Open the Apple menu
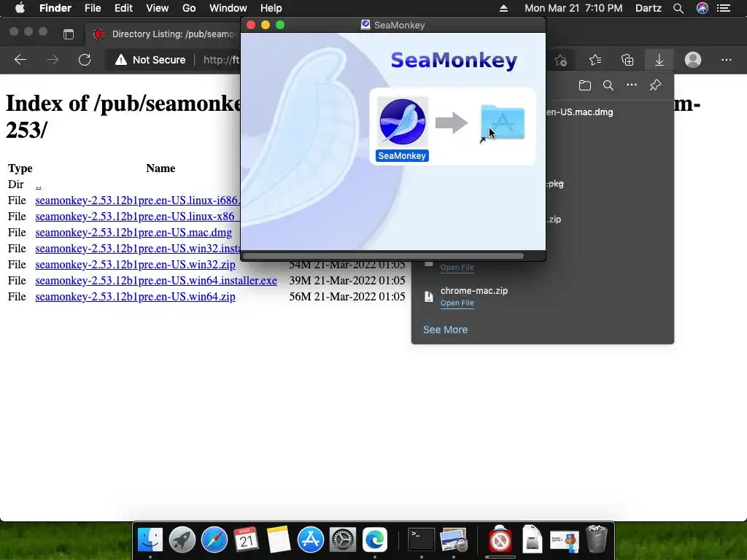The image size is (747, 560). pyautogui.click(x=20, y=8)
